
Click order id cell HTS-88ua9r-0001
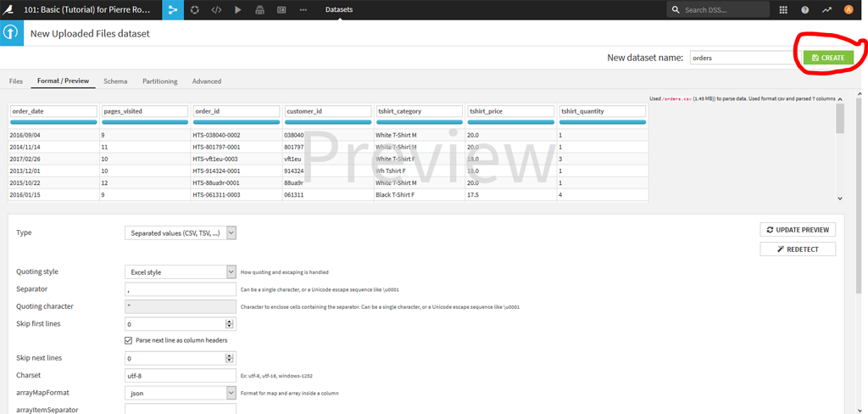click(x=216, y=183)
